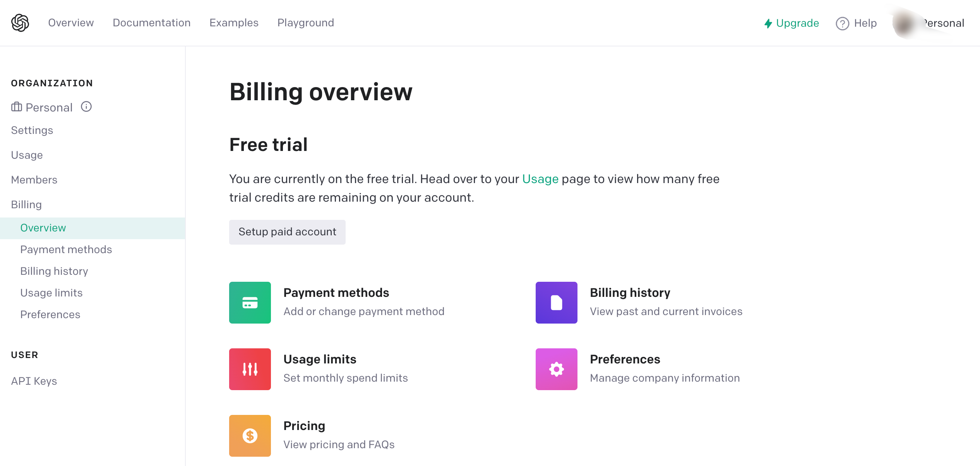Screen dimensions: 980x466
Task: Click the Usage limits sliders icon
Action: [250, 368]
